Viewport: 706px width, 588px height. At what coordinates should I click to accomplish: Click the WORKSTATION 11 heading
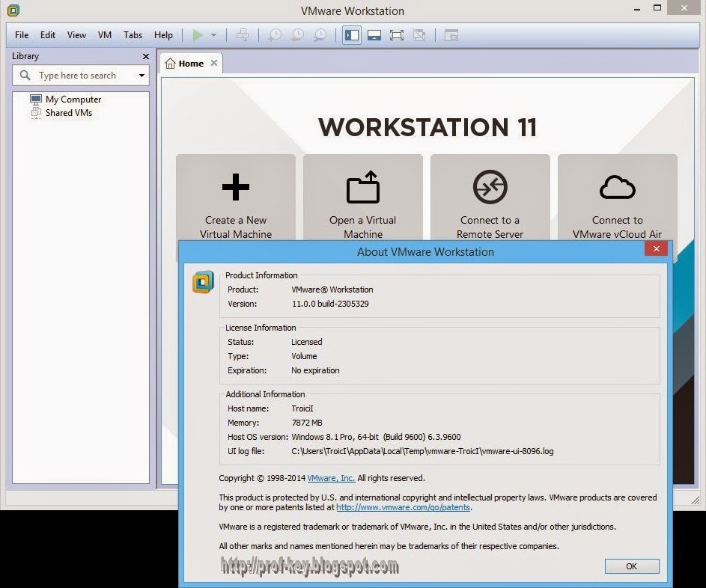(x=427, y=127)
